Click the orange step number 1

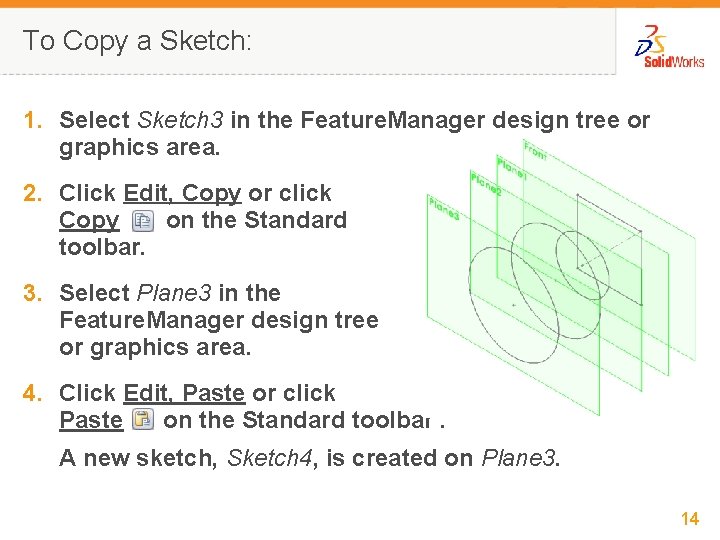click(33, 121)
